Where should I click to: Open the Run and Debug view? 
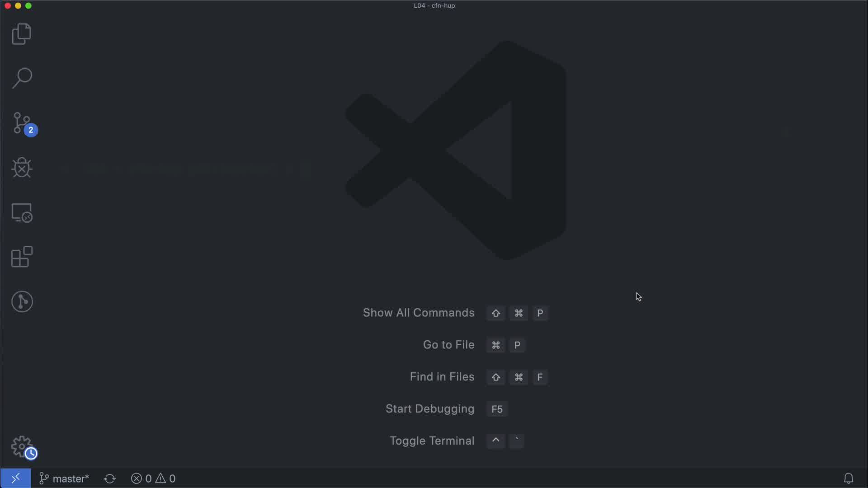22,168
